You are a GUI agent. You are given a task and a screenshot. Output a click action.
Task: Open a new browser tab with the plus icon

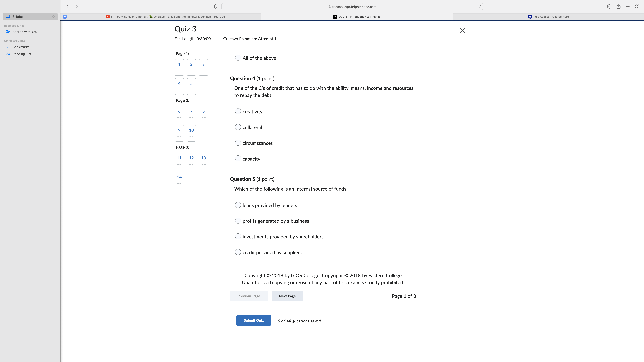pyautogui.click(x=628, y=7)
